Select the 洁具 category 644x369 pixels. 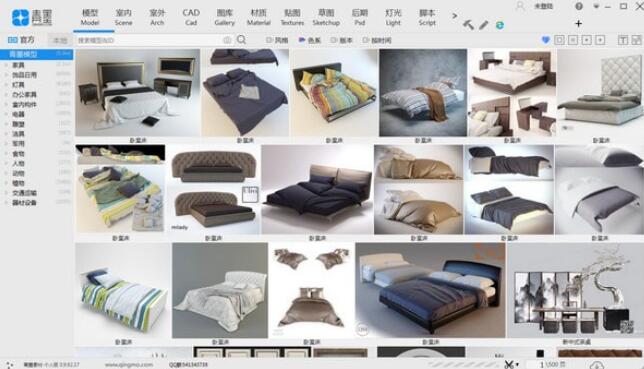(18, 134)
